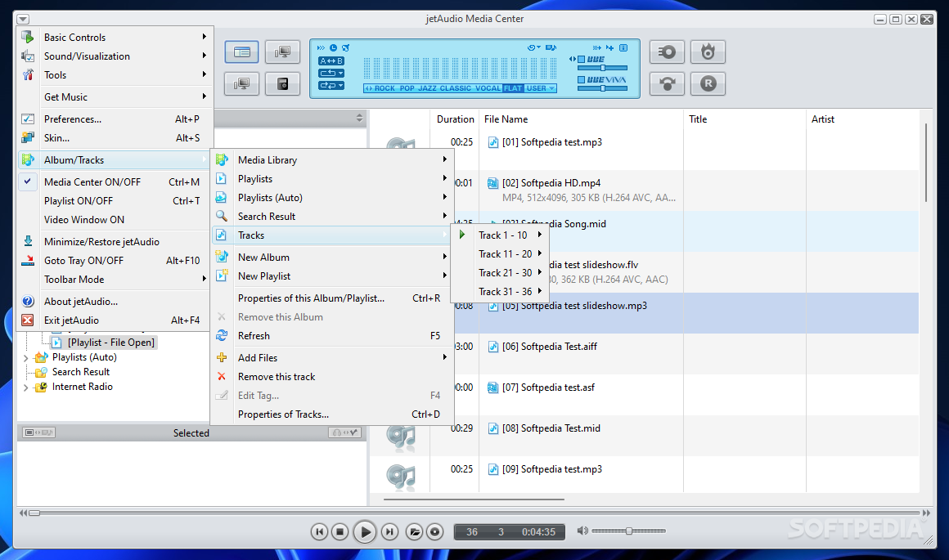The width and height of the screenshot is (949, 560).
Task: Click the open file button in player bar
Action: 414,532
